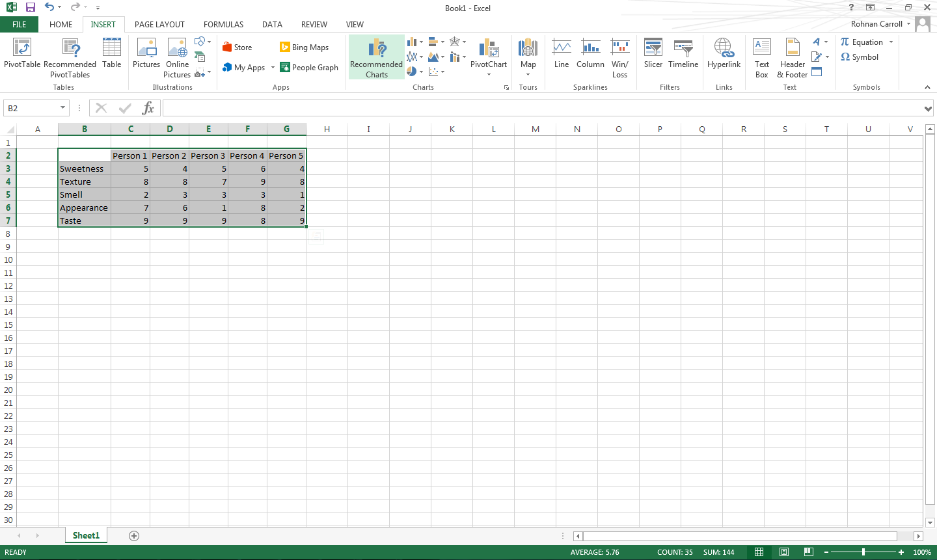The height and width of the screenshot is (560, 937).
Task: Select column H header
Action: point(327,129)
